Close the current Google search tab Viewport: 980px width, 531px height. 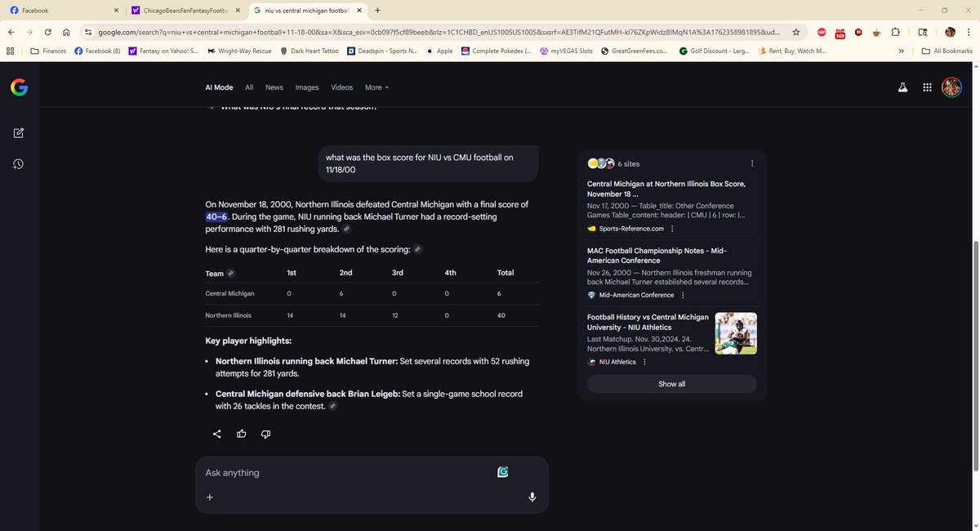coord(360,11)
